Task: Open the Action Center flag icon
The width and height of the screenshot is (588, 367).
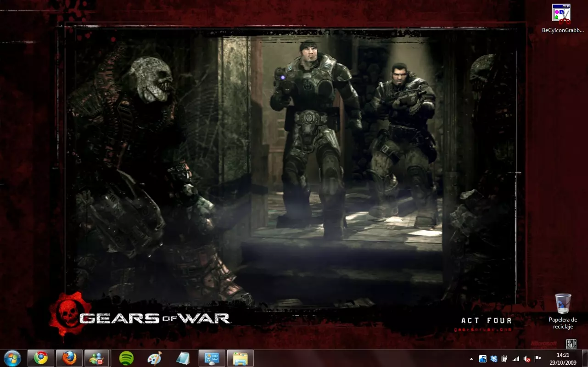Action: [538, 359]
